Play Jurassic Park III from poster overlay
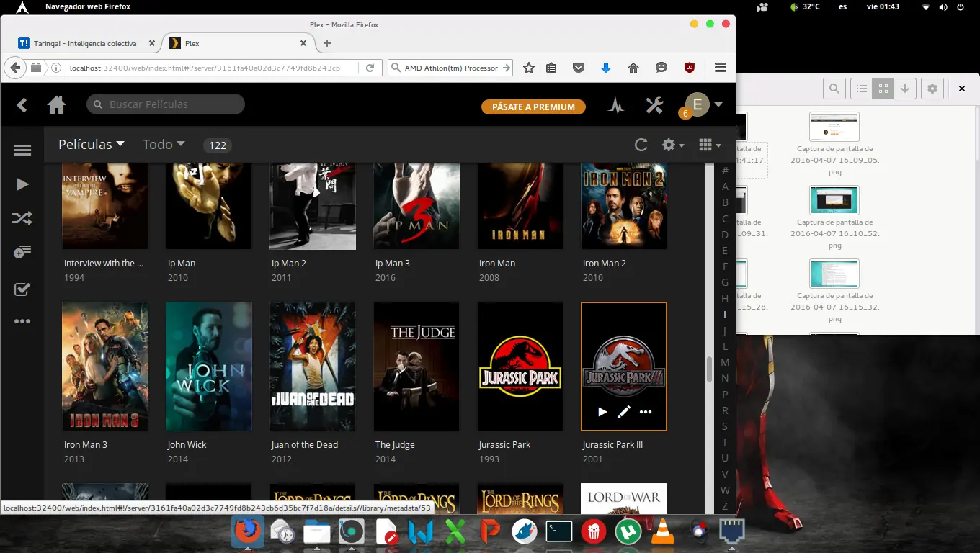Viewport: 980px width, 553px height. [602, 412]
